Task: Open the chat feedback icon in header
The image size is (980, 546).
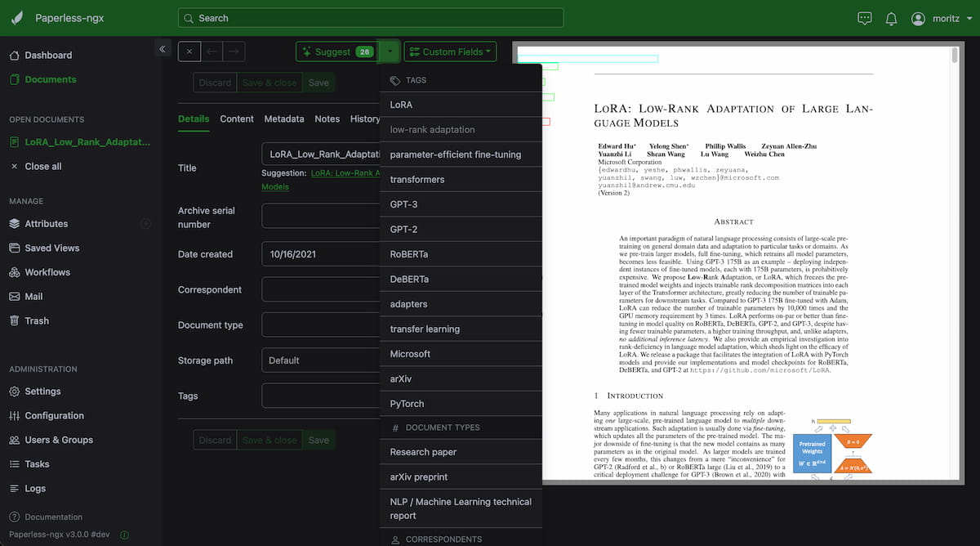Action: (x=865, y=19)
